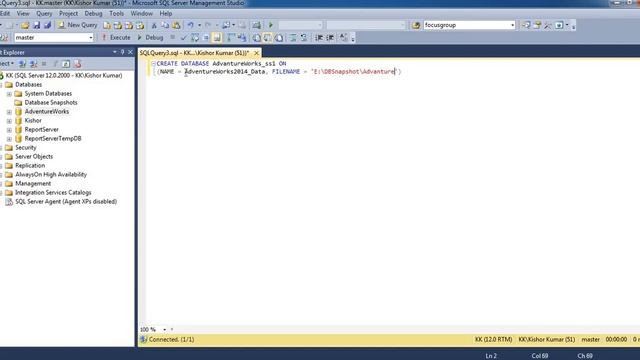Expand the System Databases node
Image resolution: width=640 pixels, height=360 pixels.
tap(9, 94)
